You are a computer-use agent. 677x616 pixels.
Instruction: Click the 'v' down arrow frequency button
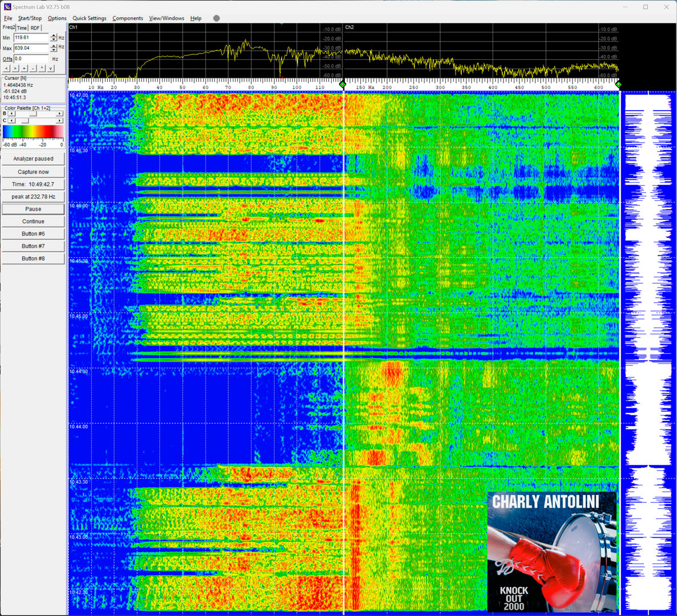[51, 68]
